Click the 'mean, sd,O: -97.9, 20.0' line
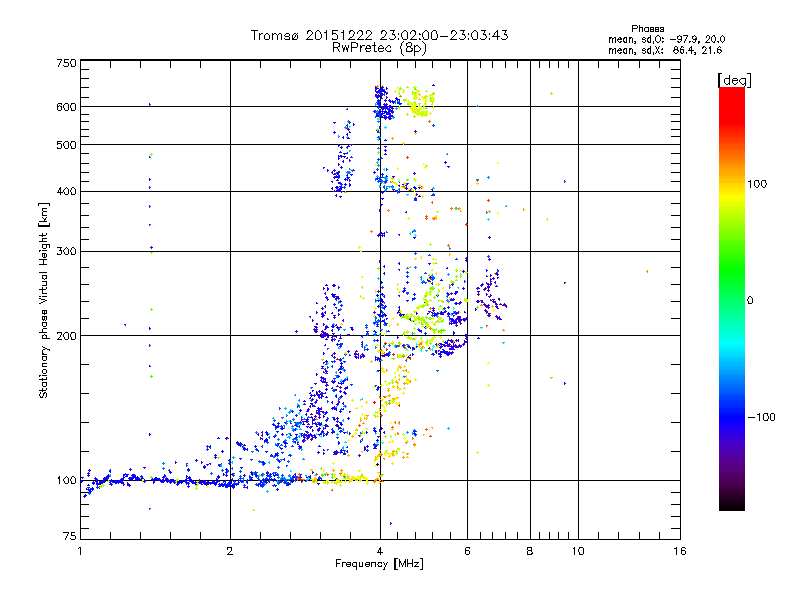The image size is (800, 600). 666,39
